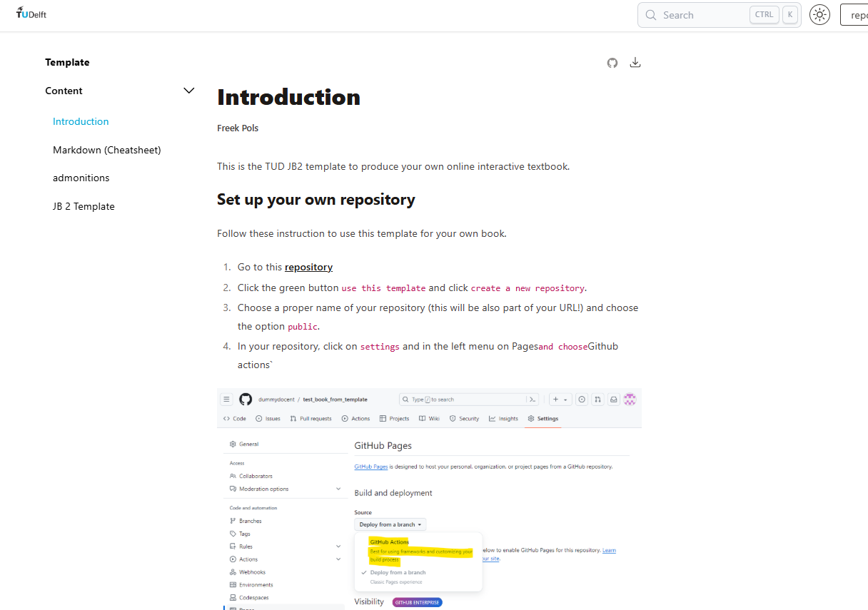Highlight the admonitions sidebar entry
The width and height of the screenshot is (868, 610).
[x=81, y=178]
